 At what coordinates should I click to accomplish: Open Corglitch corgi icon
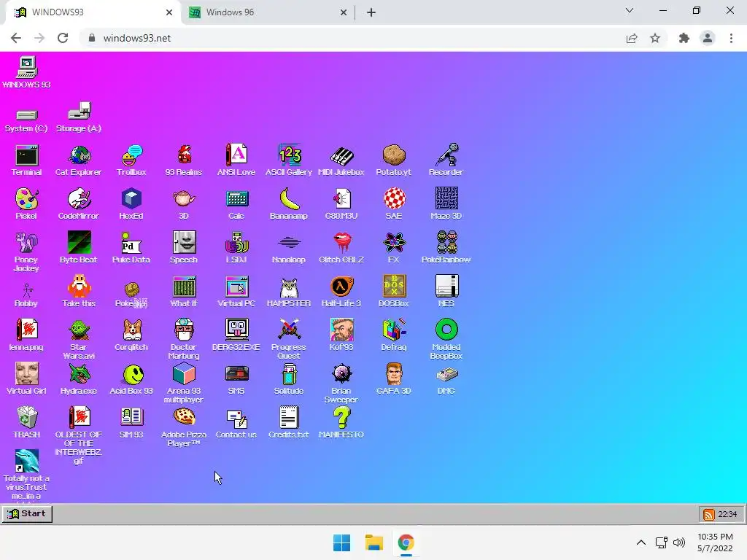point(131,335)
